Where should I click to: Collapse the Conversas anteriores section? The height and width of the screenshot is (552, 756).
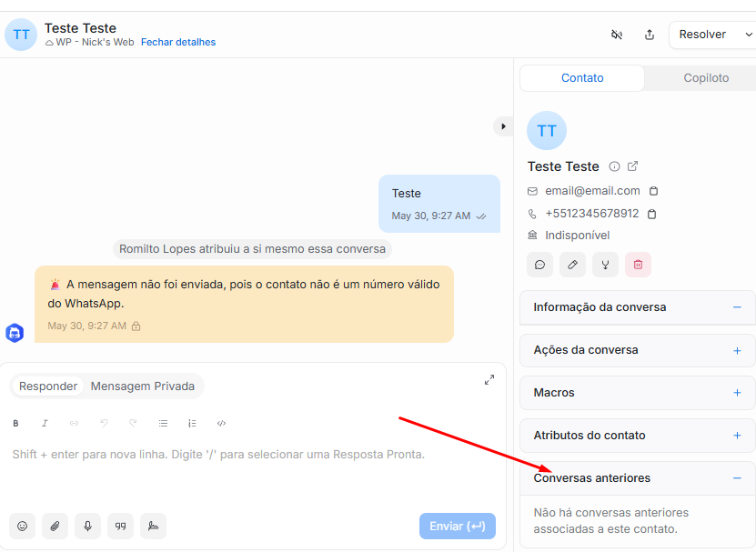pyautogui.click(x=737, y=478)
